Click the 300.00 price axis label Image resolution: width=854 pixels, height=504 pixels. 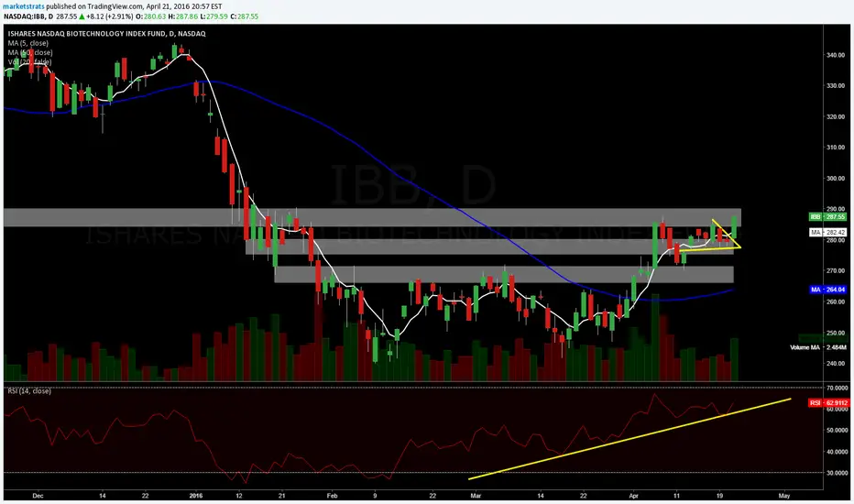(836, 178)
